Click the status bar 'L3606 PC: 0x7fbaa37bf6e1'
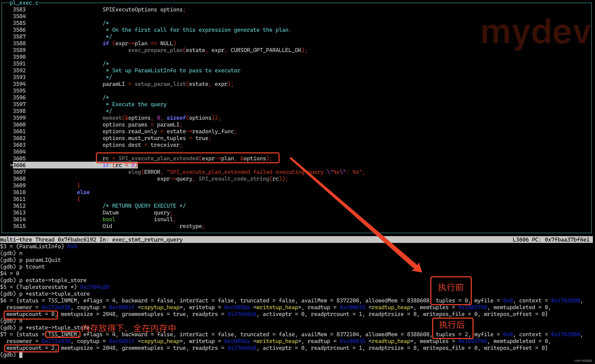The height and width of the screenshot is (364, 595). pos(551,239)
